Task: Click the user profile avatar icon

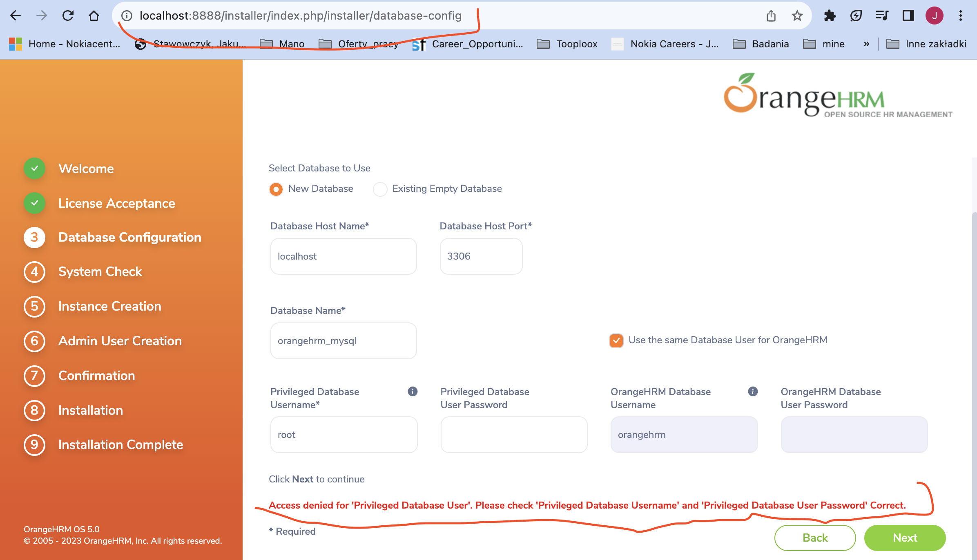Action: tap(935, 16)
